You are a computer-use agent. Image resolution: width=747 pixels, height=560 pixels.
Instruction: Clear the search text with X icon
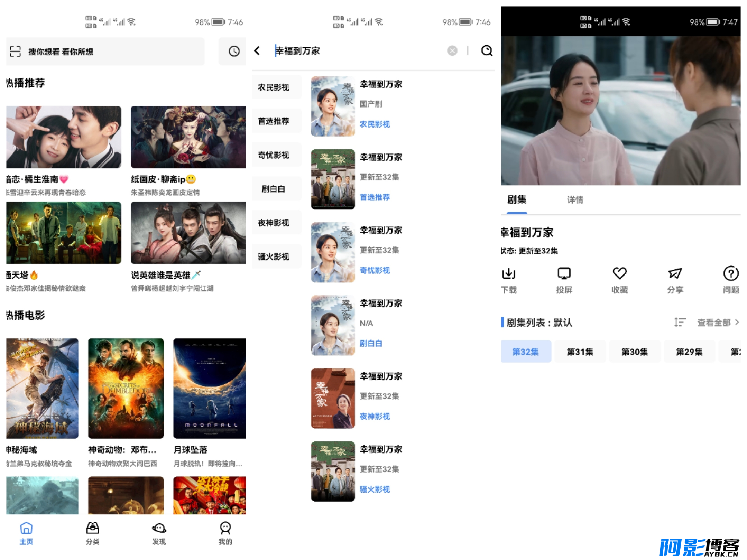click(x=452, y=51)
